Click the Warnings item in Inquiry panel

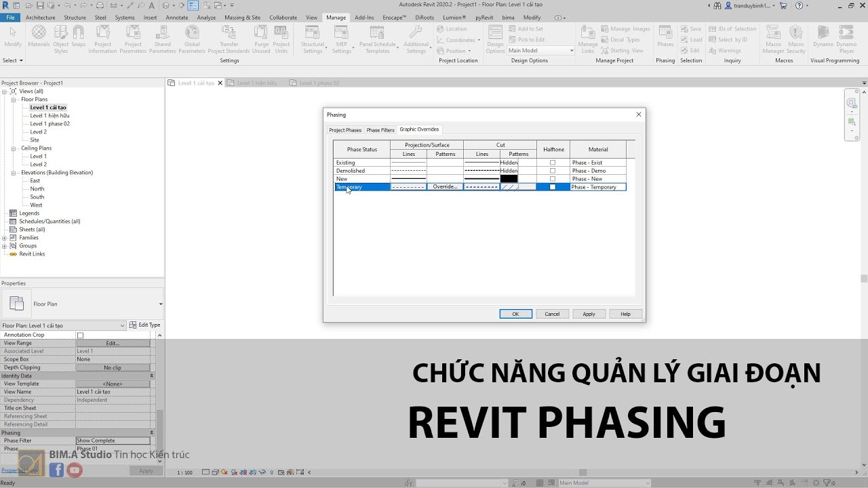[x=725, y=50]
